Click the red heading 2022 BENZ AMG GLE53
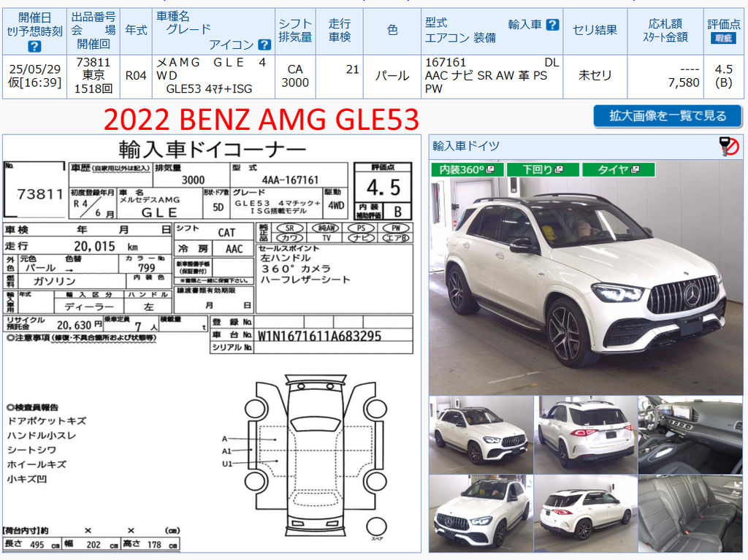Image resolution: width=748 pixels, height=560 pixels. (x=262, y=119)
